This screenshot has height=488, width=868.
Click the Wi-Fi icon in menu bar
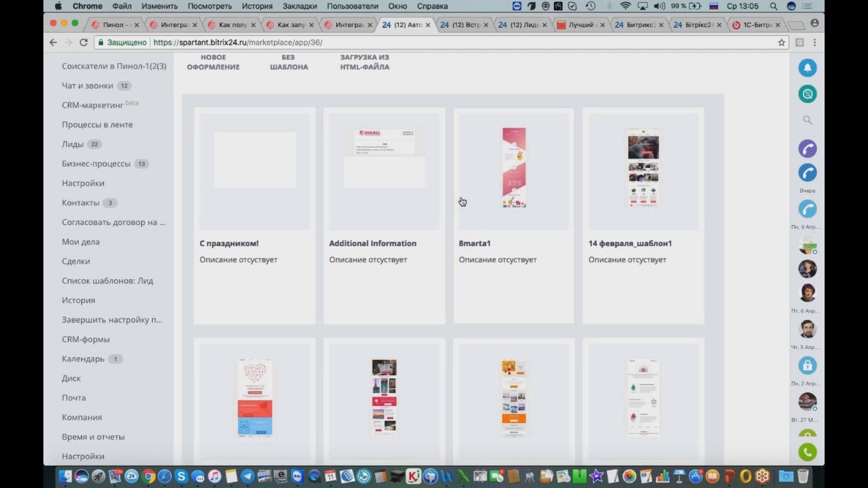[x=625, y=6]
